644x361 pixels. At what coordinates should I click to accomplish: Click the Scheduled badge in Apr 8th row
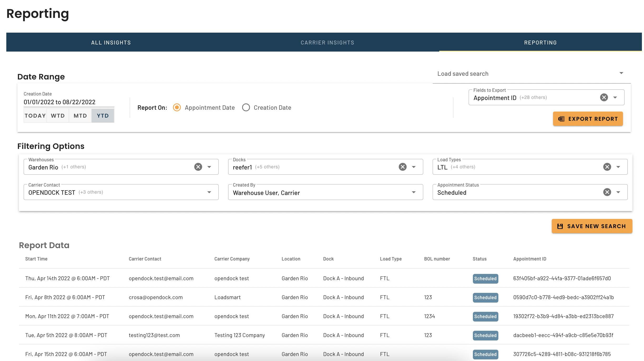[x=485, y=298]
